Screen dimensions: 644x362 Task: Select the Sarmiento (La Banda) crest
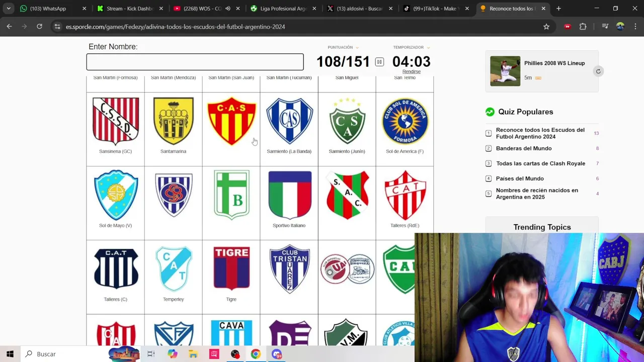[x=289, y=121]
